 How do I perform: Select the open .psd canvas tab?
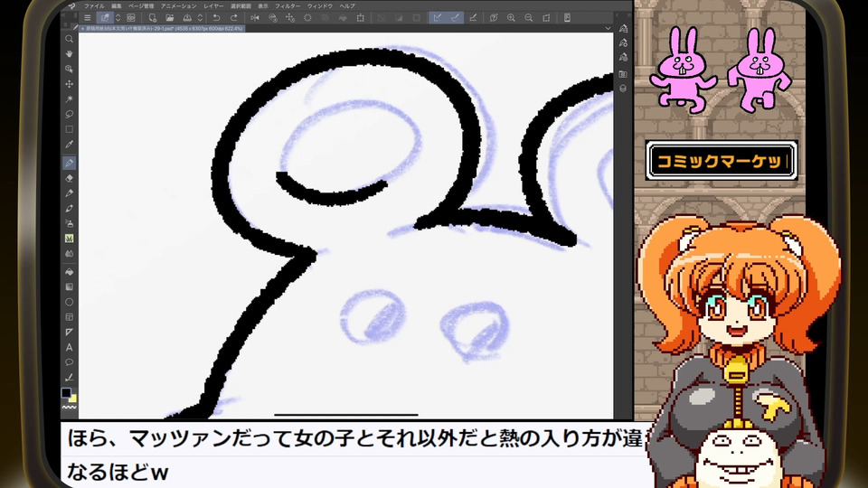(162, 28)
